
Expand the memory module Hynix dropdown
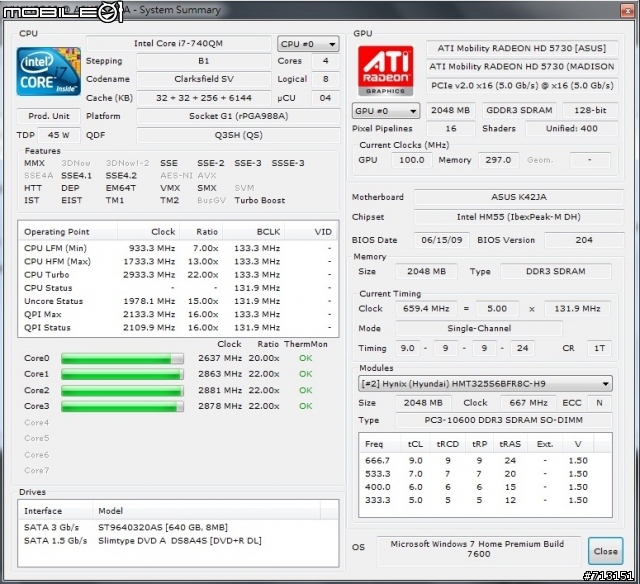(485, 384)
